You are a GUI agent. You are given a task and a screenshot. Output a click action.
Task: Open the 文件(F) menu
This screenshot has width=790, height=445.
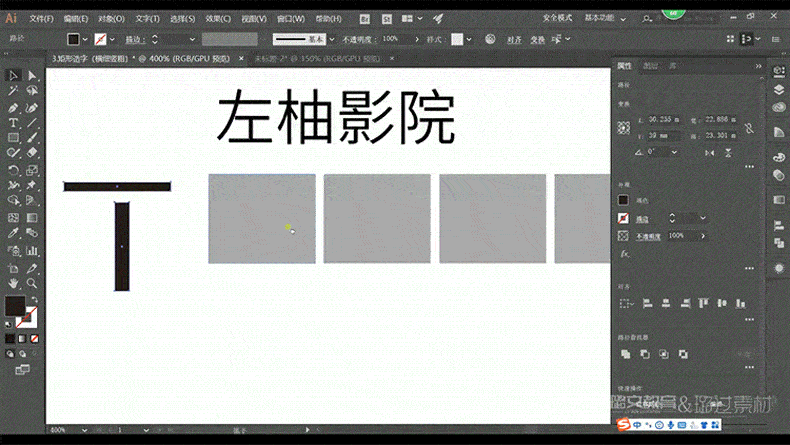click(x=41, y=19)
